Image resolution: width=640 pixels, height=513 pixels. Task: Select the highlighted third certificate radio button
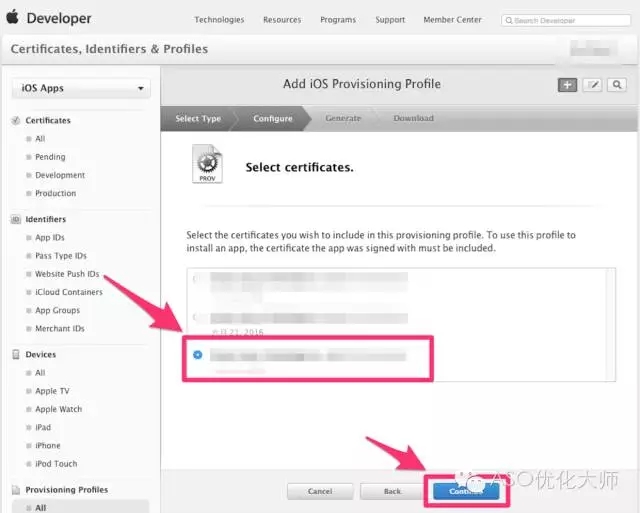pos(198,355)
